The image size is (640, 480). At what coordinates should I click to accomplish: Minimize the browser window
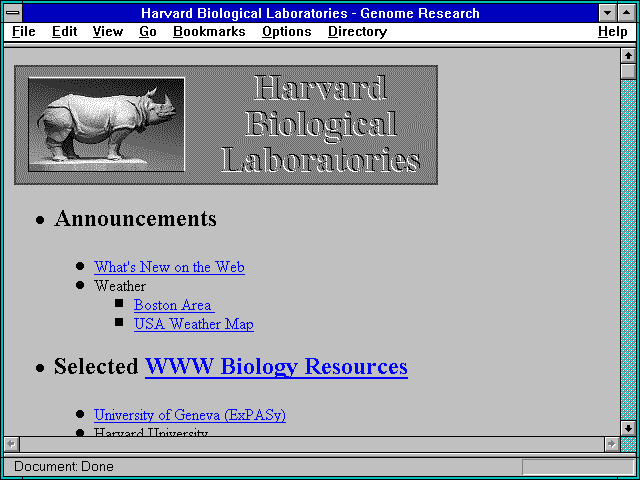(607, 13)
